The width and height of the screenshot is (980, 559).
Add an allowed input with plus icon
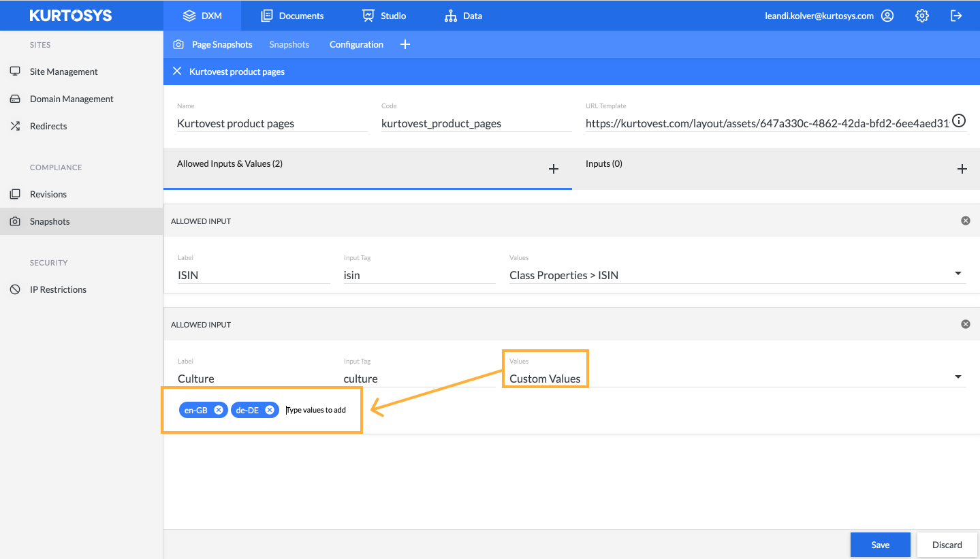(554, 169)
